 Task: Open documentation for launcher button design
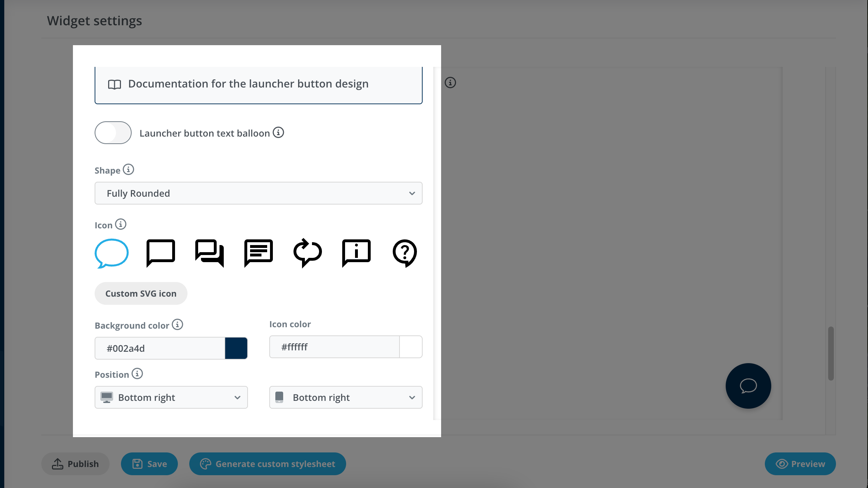point(258,84)
